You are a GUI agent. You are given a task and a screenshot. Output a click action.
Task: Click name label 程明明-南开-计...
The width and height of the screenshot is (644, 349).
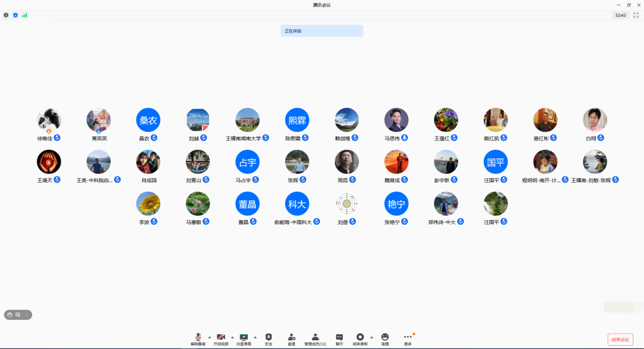tap(541, 180)
